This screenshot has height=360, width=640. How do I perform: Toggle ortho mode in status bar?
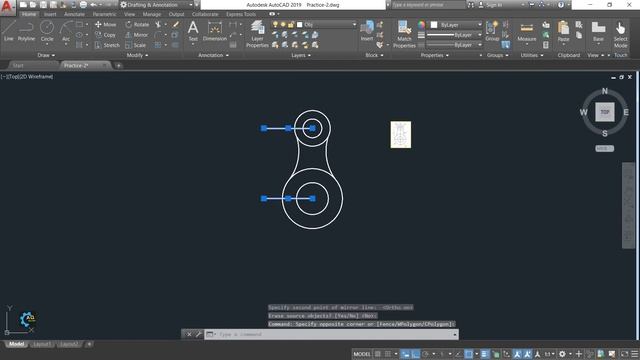pyautogui.click(x=416, y=354)
